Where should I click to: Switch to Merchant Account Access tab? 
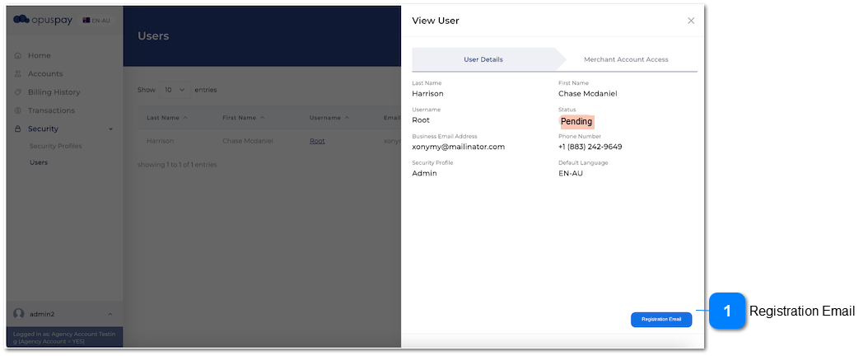click(626, 59)
